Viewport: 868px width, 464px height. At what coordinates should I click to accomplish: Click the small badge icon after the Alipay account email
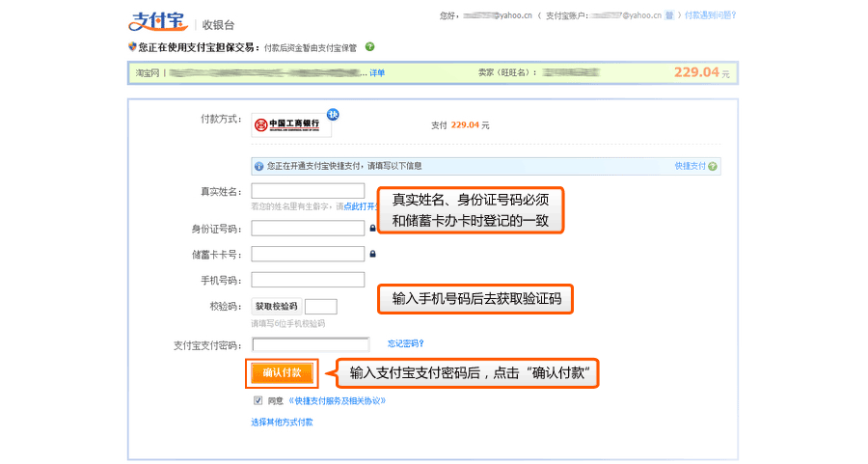tap(669, 15)
